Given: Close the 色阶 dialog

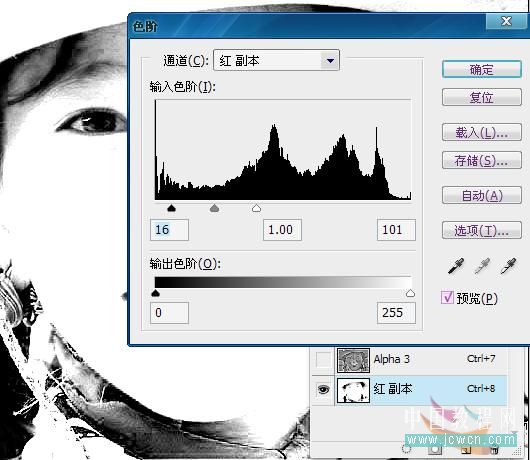Looking at the screenshot, I should point(506,21).
